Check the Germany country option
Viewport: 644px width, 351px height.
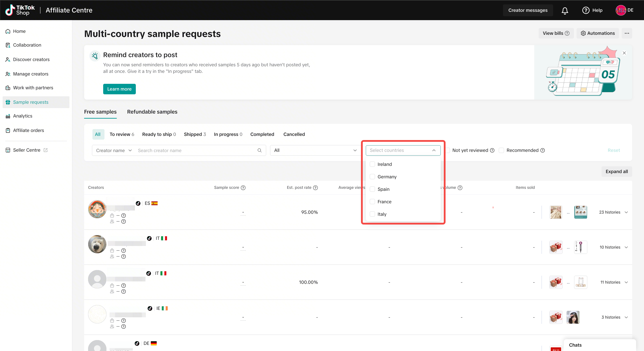372,177
